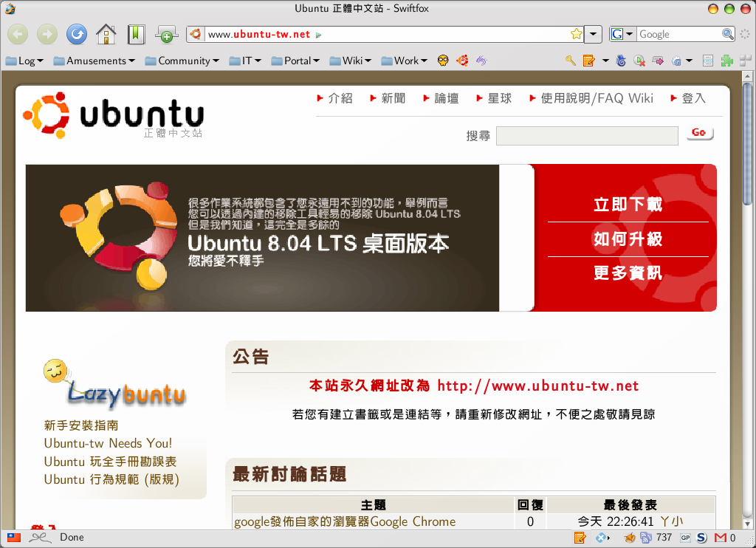The image size is (756, 548).
Task: Open the Wiki bookmarks menu
Action: tap(350, 61)
